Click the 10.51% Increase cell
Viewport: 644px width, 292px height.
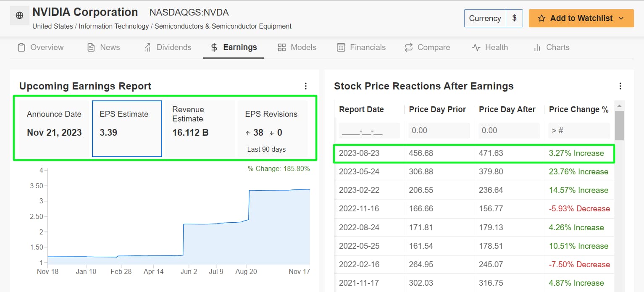pos(578,246)
